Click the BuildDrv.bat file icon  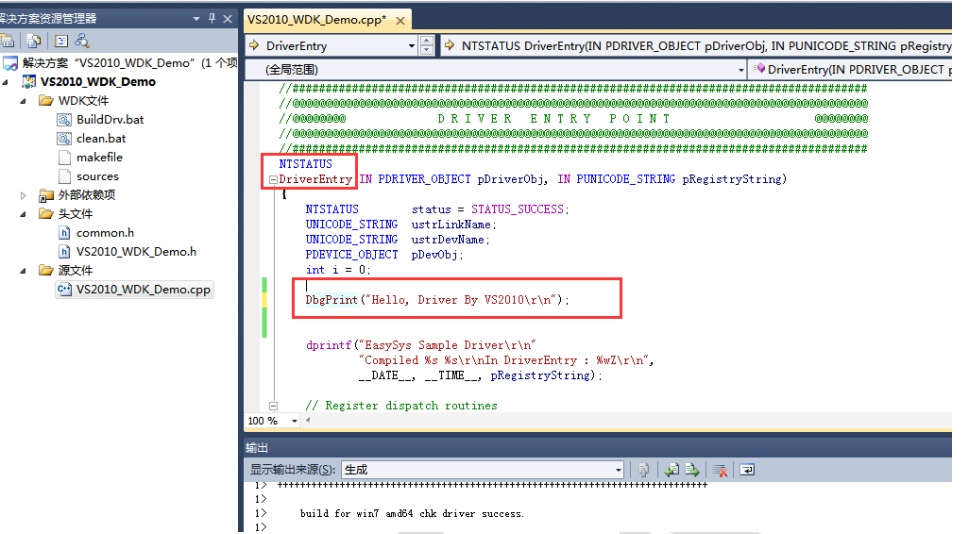[x=64, y=120]
